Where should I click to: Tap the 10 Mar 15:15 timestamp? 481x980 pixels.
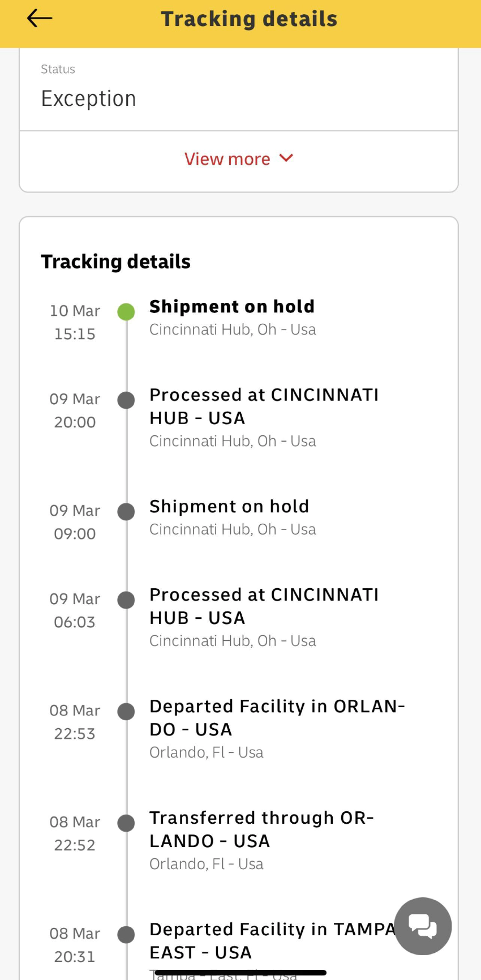click(x=75, y=322)
